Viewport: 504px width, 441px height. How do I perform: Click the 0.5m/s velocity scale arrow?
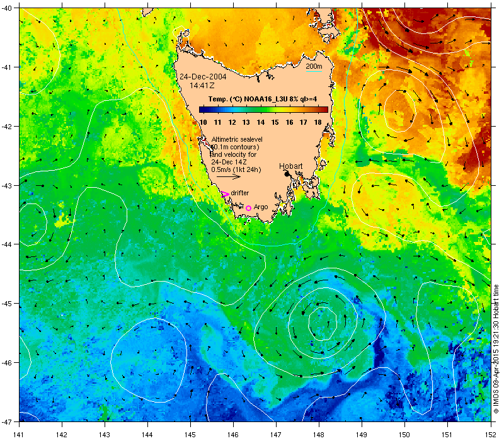click(228, 176)
